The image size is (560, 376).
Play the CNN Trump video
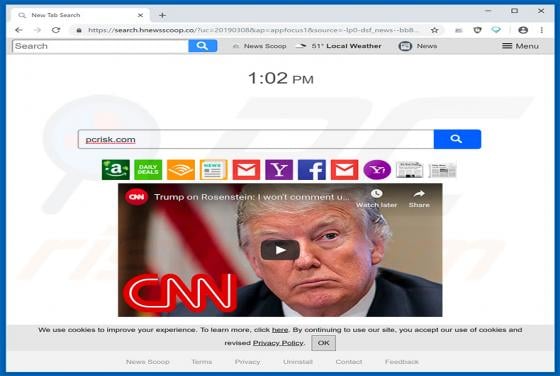280,250
